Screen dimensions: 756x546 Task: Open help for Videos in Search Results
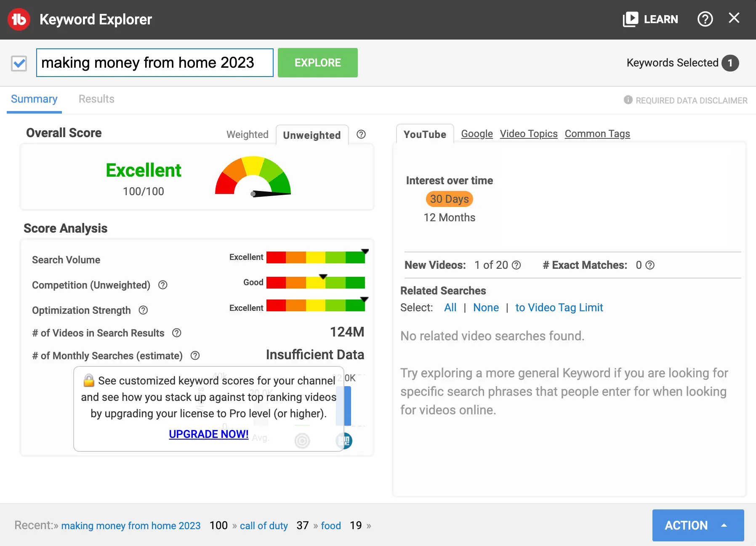pyautogui.click(x=177, y=333)
